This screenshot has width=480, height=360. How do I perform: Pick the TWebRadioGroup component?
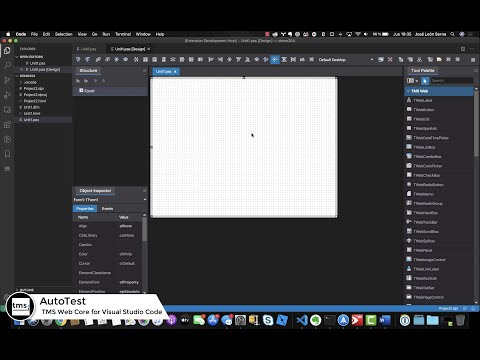coord(439,203)
